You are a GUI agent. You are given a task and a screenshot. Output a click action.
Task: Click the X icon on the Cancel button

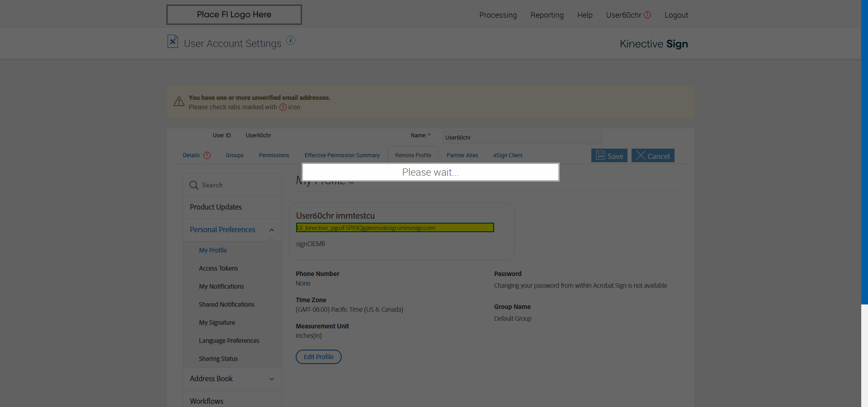pyautogui.click(x=641, y=155)
